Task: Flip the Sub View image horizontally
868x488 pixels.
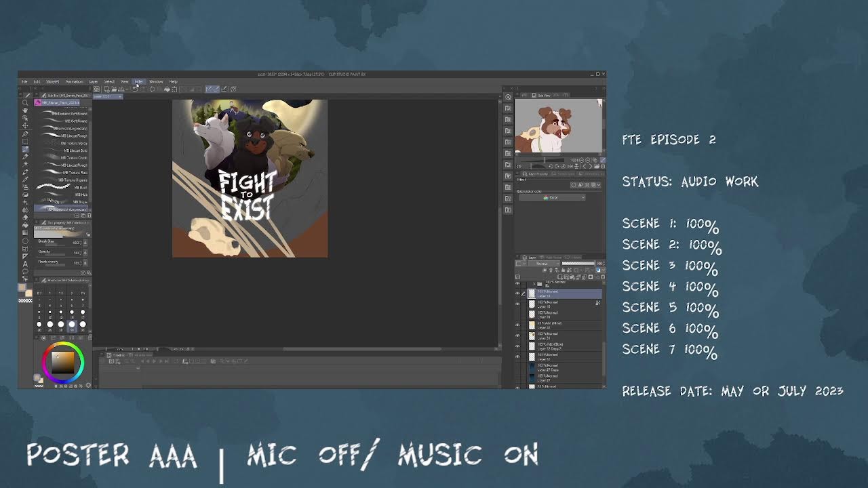Action: pos(570,166)
